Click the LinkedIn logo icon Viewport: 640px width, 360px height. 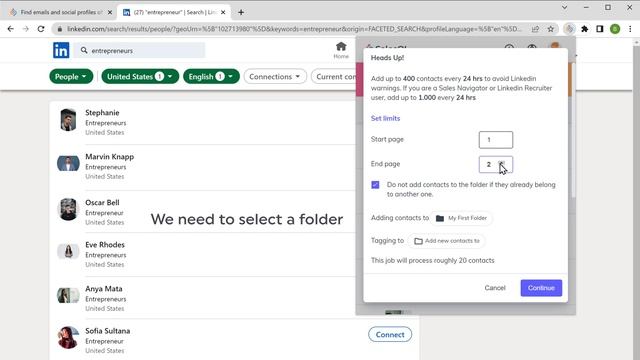coord(61,50)
